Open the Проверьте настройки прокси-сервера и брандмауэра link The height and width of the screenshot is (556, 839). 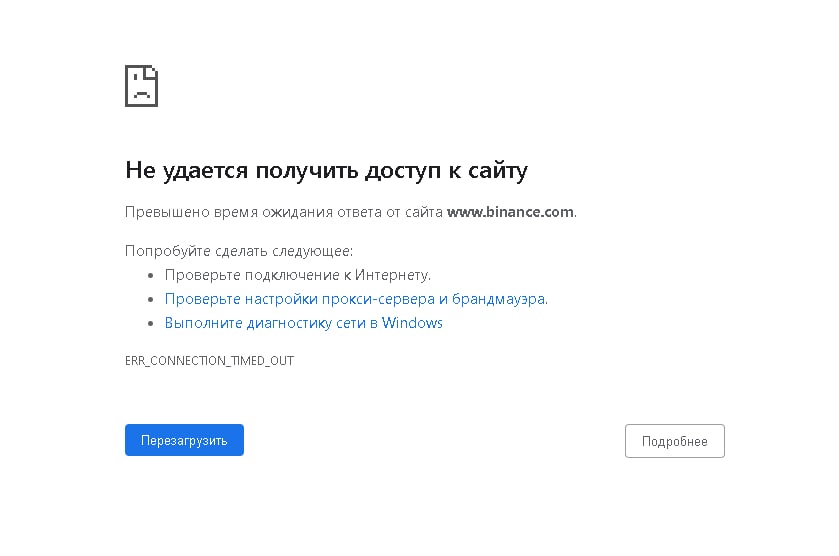click(356, 299)
